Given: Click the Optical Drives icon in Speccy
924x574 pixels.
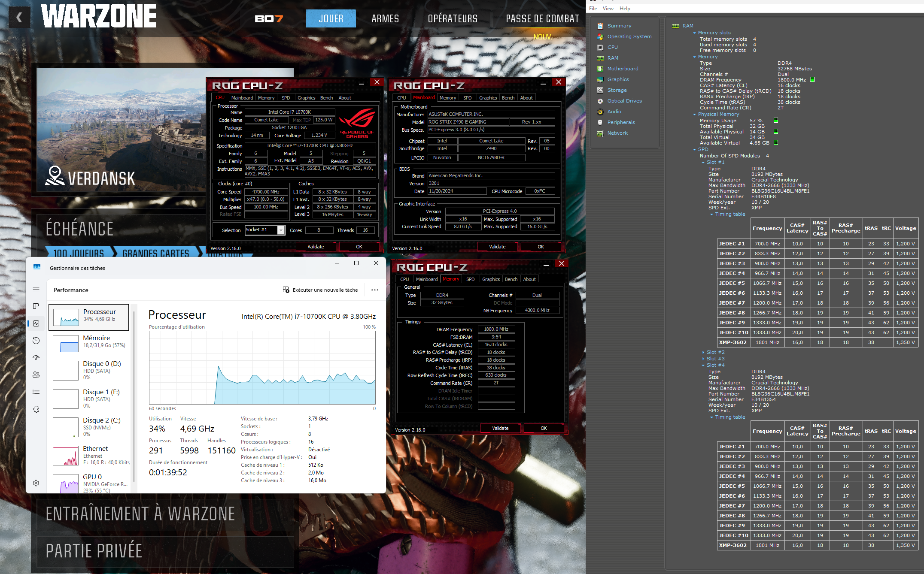Looking at the screenshot, I should click(x=600, y=101).
